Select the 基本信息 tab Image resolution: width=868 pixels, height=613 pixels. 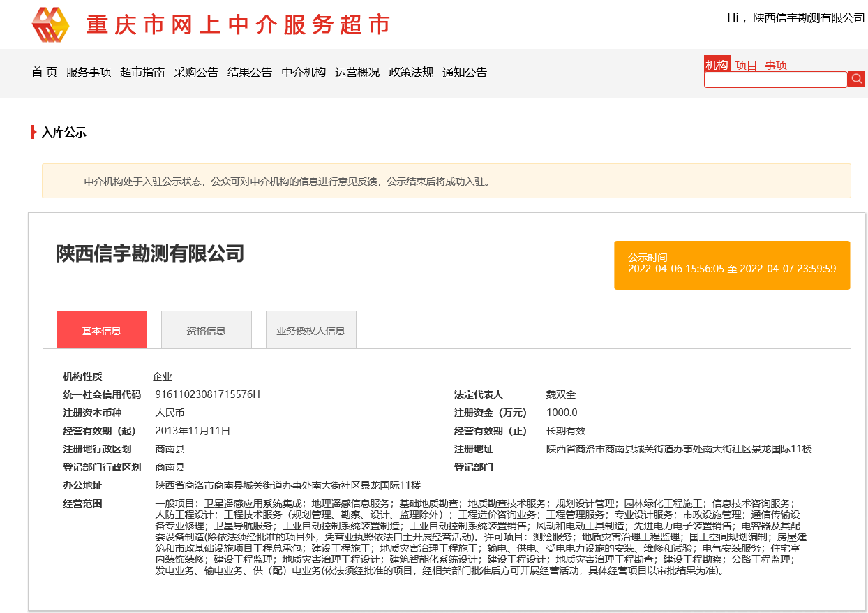click(102, 329)
